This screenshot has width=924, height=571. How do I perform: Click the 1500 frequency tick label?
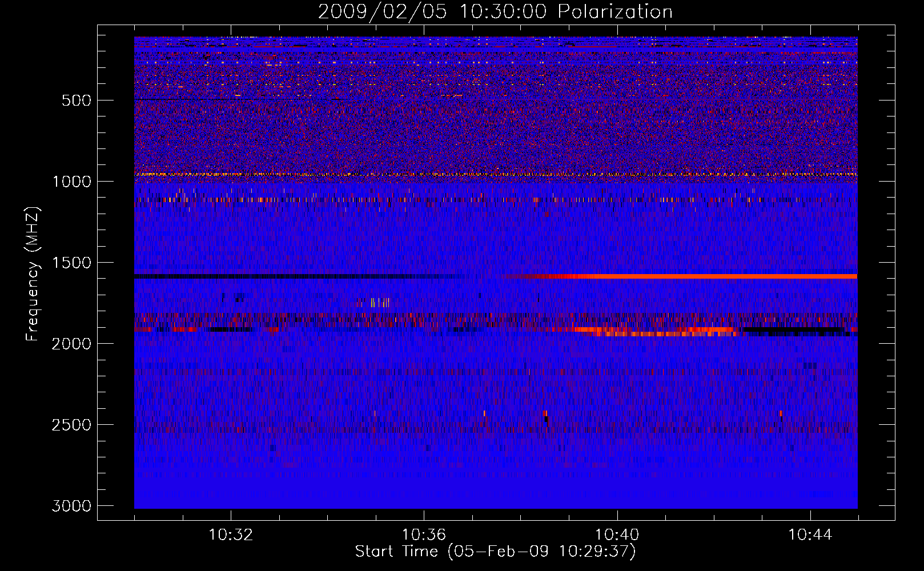(x=71, y=263)
